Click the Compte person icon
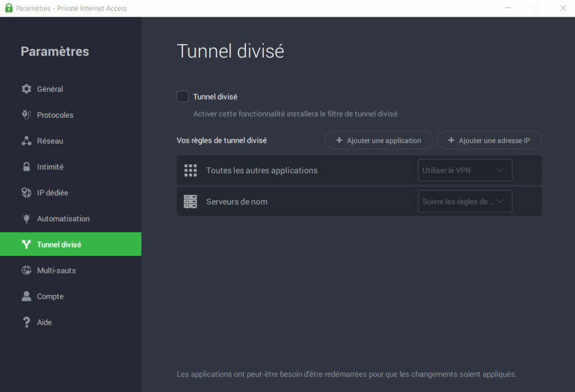Screen dimensions: 575x392 point(26,296)
